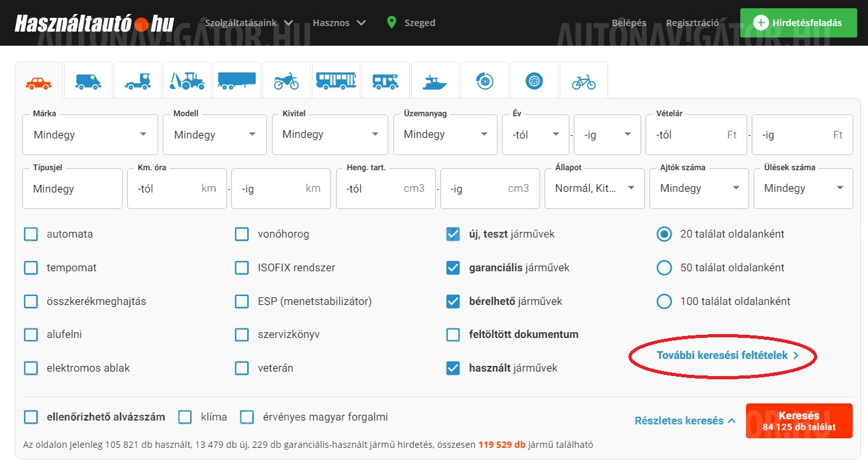868x465 pixels.
Task: Select 50 találat oldalanként radio button
Action: click(x=664, y=268)
